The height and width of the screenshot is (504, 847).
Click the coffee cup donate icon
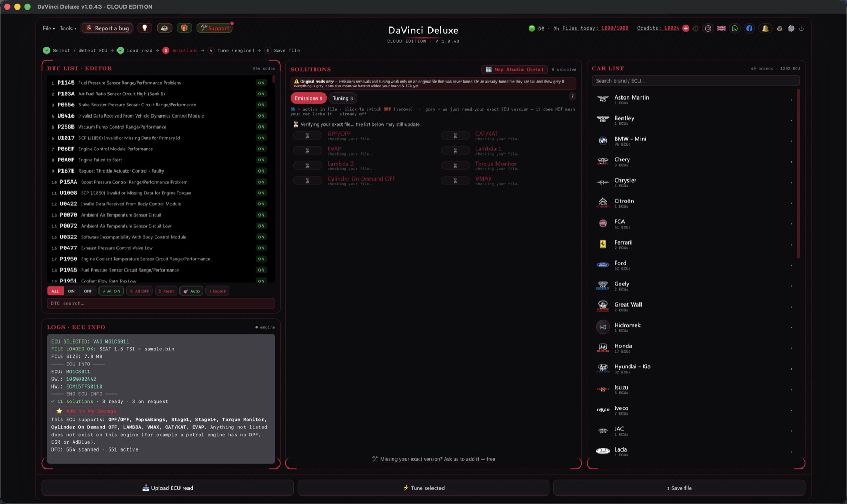click(164, 28)
